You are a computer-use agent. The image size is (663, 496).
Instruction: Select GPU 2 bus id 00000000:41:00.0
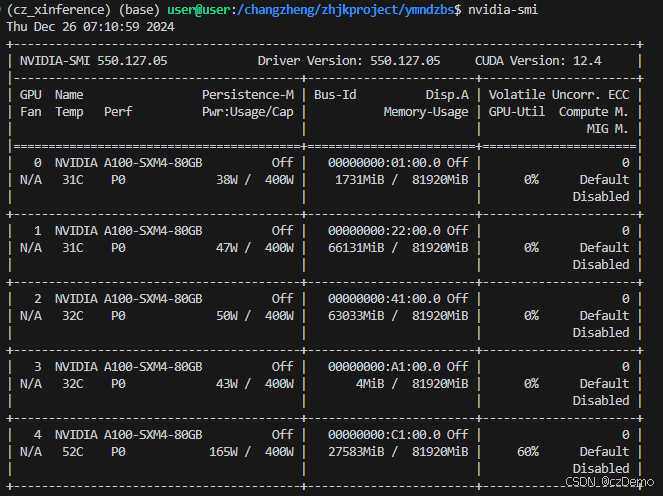[x=384, y=299]
